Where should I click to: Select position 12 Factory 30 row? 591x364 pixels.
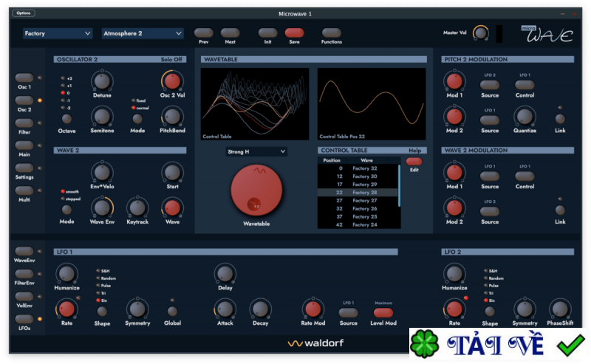(358, 176)
